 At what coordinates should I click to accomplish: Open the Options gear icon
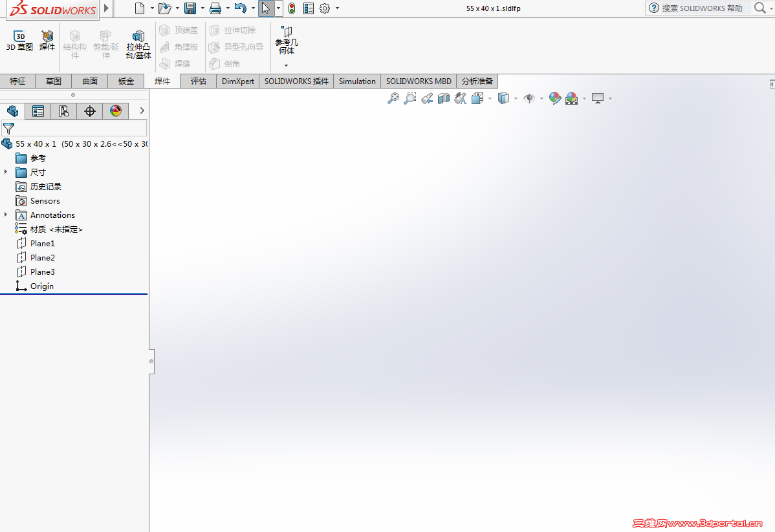[x=325, y=8]
